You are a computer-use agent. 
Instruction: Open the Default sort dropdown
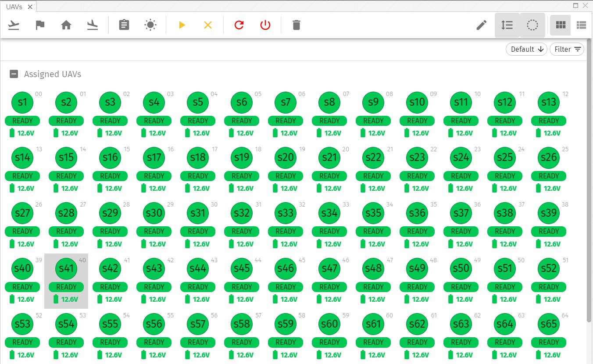(526, 49)
